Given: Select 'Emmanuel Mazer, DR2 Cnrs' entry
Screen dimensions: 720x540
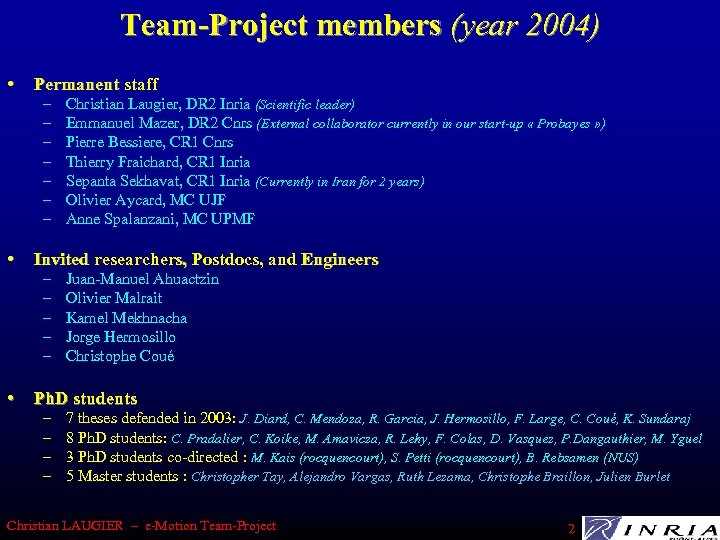Looking at the screenshot, I should (x=159, y=123).
